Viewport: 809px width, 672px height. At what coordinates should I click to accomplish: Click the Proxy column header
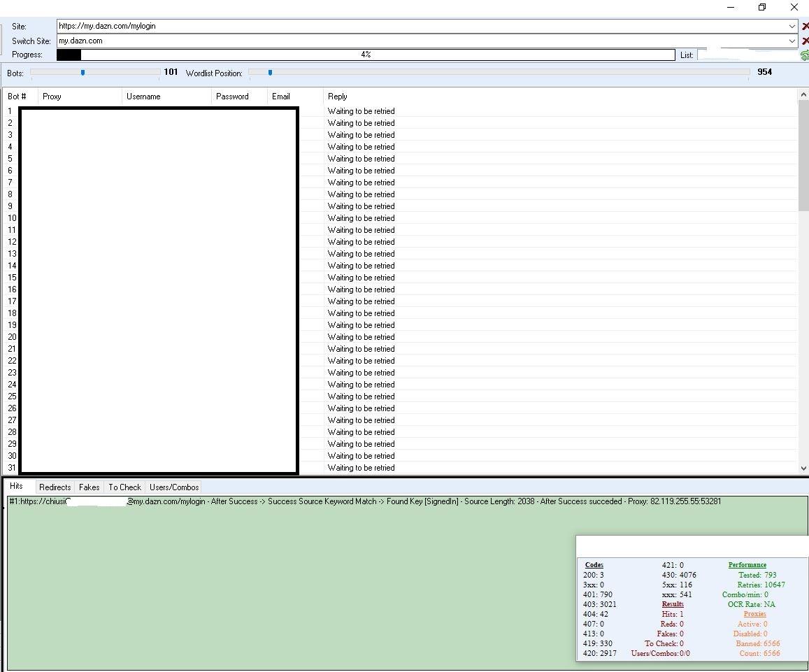pos(52,96)
